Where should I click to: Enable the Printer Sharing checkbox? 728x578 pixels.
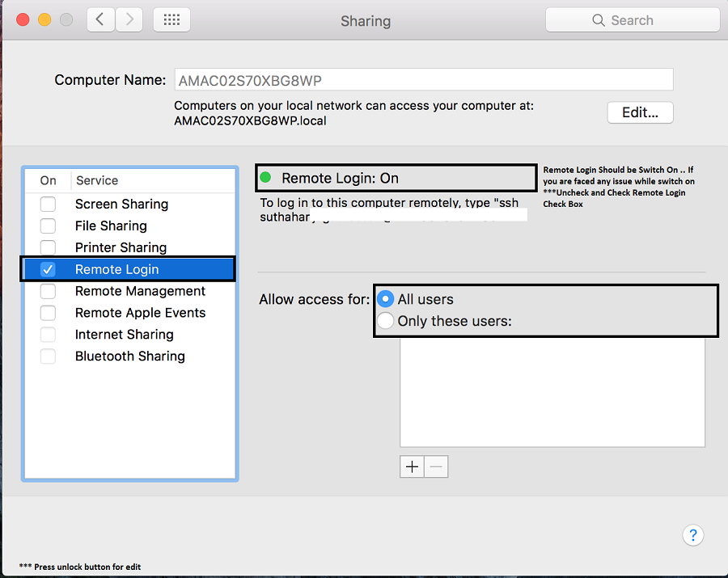[48, 247]
